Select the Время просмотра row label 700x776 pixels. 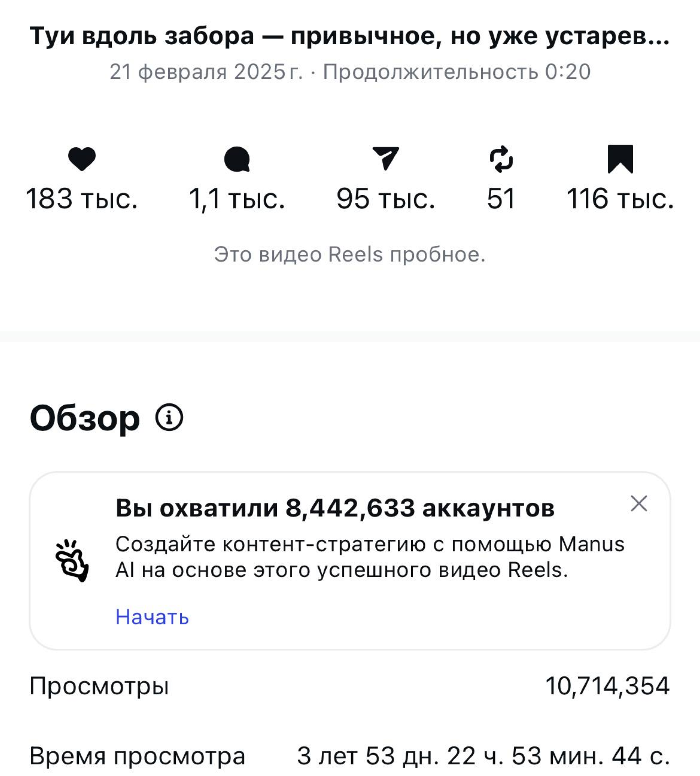point(137,756)
